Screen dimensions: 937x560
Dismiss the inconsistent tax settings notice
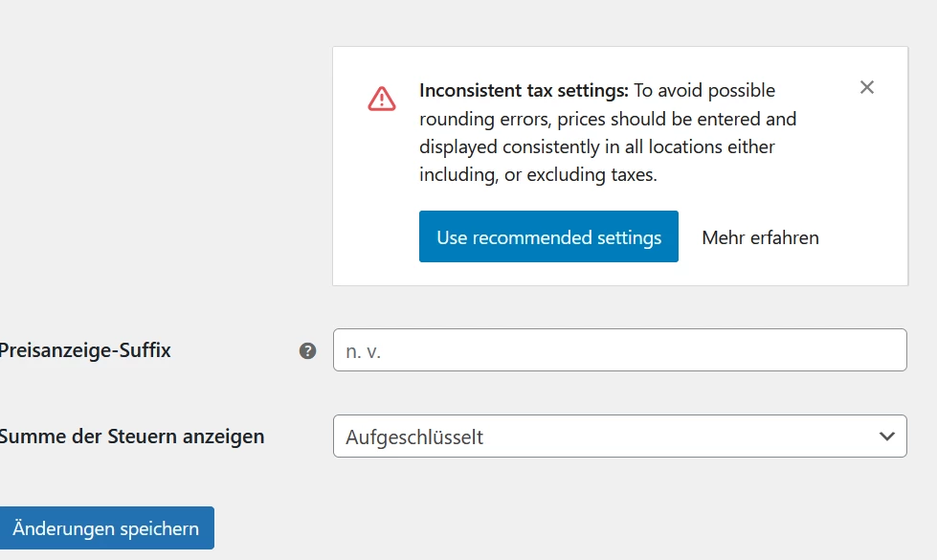[866, 87]
